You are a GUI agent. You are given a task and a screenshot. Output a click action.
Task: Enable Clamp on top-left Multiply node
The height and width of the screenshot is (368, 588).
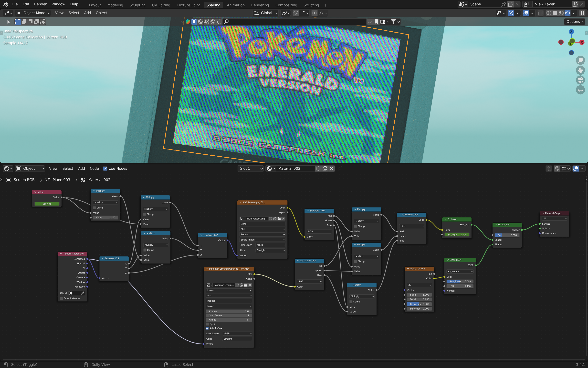[x=94, y=208]
